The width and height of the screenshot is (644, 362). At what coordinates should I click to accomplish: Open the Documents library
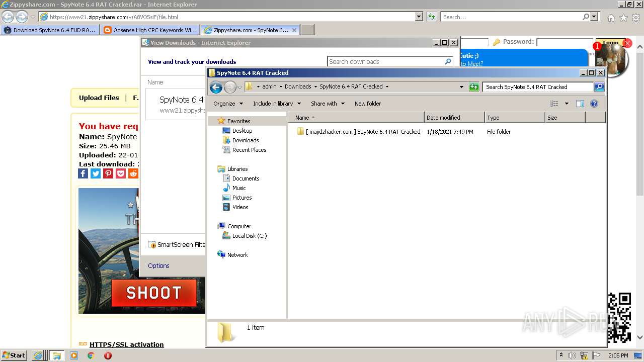tap(246, 178)
